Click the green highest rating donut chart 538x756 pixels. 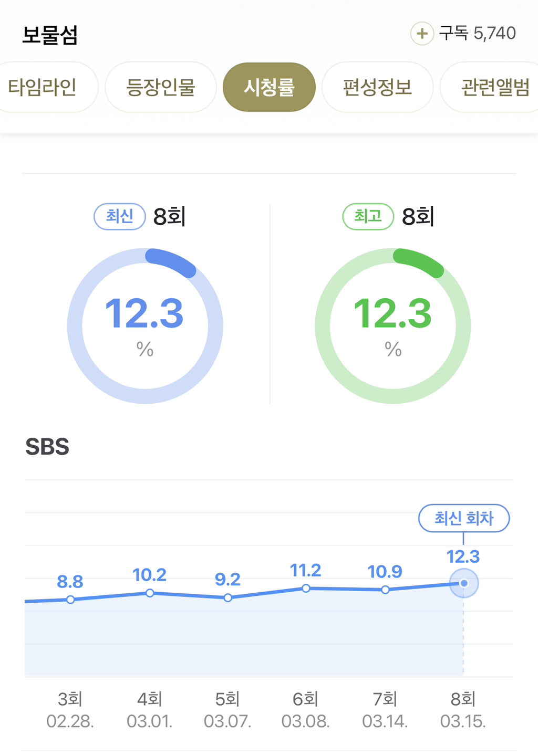393,326
